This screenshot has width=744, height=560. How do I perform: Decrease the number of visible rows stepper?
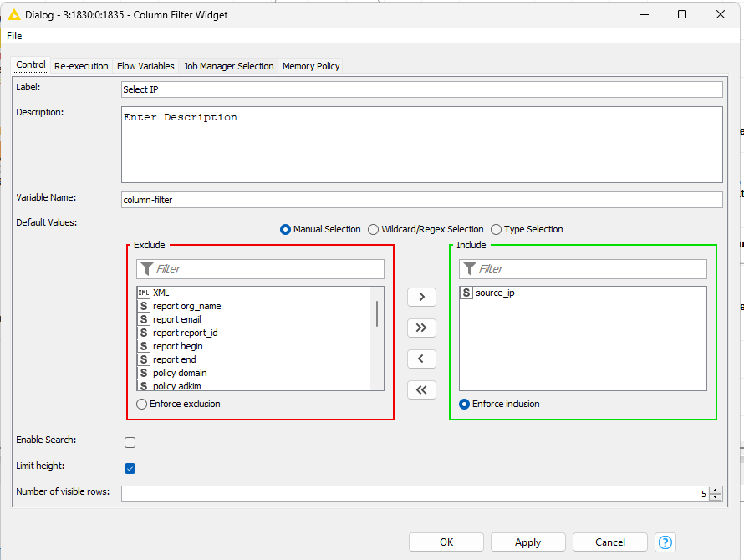[716, 496]
